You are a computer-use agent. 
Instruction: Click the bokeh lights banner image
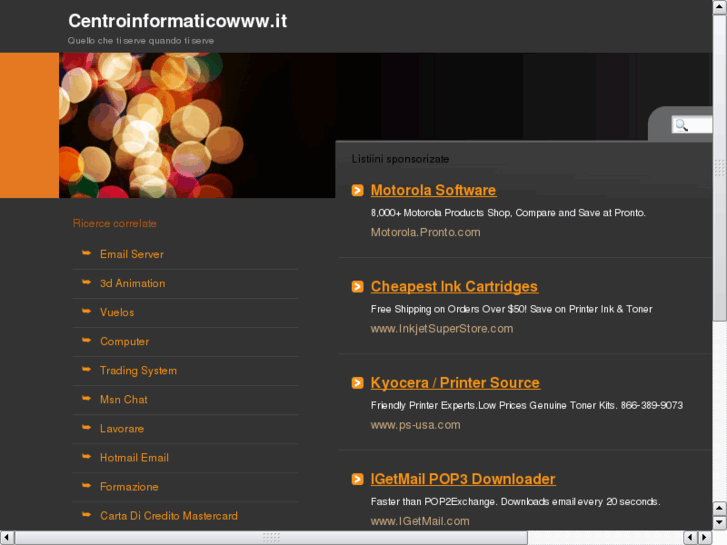197,125
